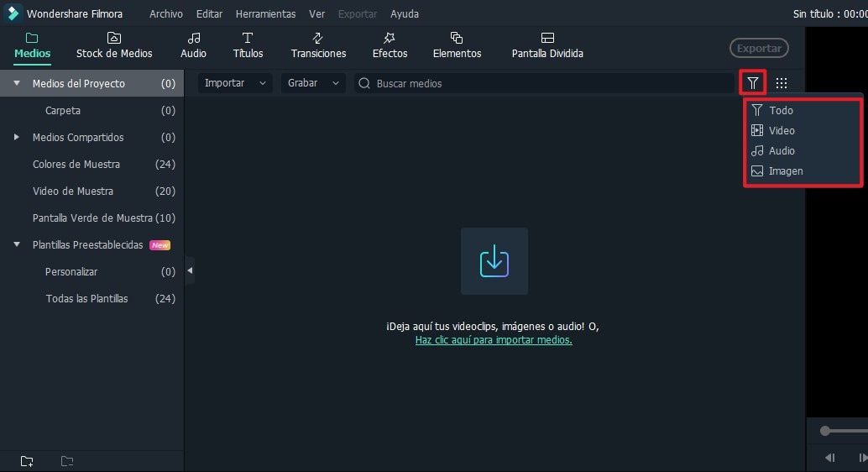Collapse the sidebar with the arrow handle

point(190,270)
